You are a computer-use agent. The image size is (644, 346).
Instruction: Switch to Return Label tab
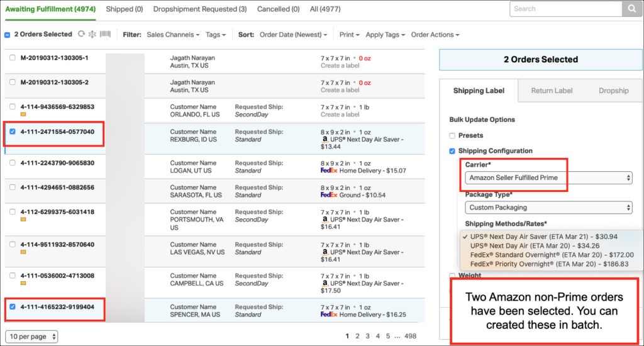point(552,91)
